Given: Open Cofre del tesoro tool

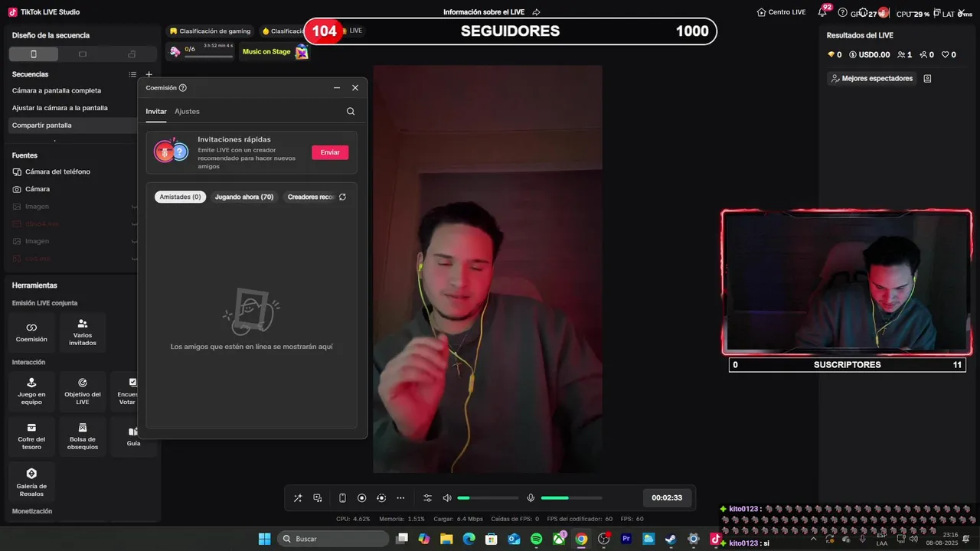Looking at the screenshot, I should click(31, 435).
